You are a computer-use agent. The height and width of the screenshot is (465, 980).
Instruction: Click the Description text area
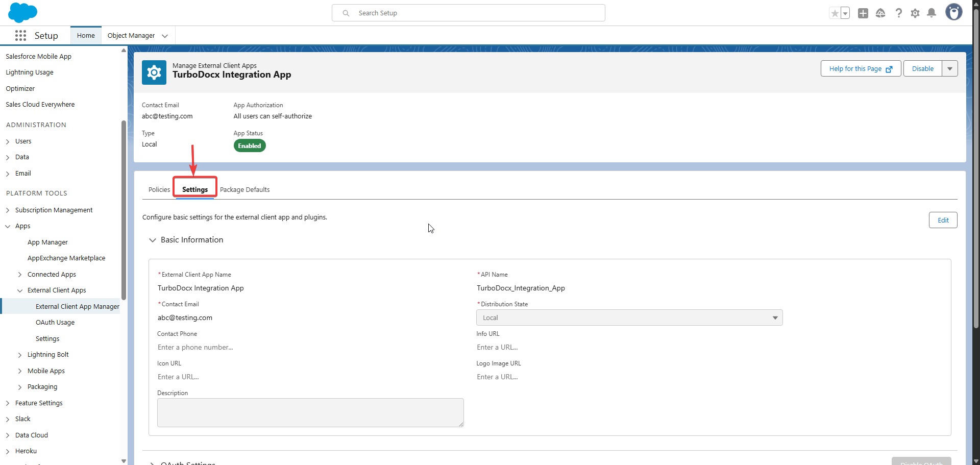[310, 412]
